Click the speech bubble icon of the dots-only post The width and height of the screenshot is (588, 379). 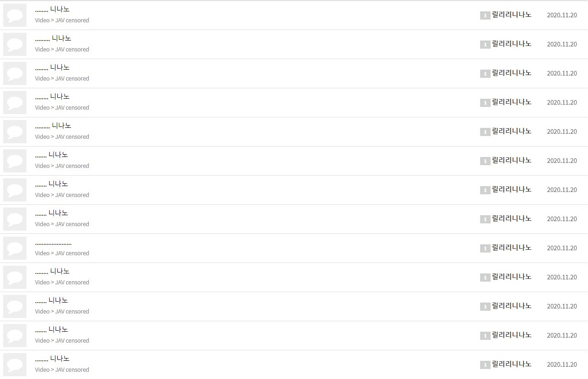click(x=15, y=248)
